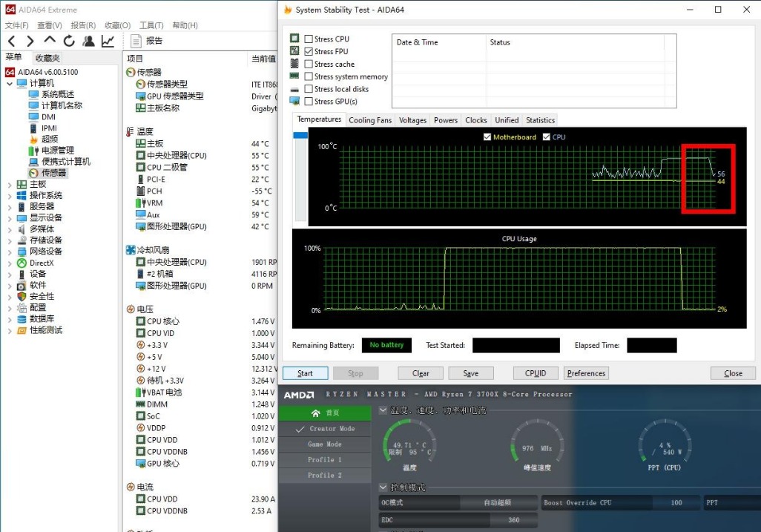Click the DirectX Xbox icon entry
This screenshot has height=532, width=761.
click(x=22, y=263)
